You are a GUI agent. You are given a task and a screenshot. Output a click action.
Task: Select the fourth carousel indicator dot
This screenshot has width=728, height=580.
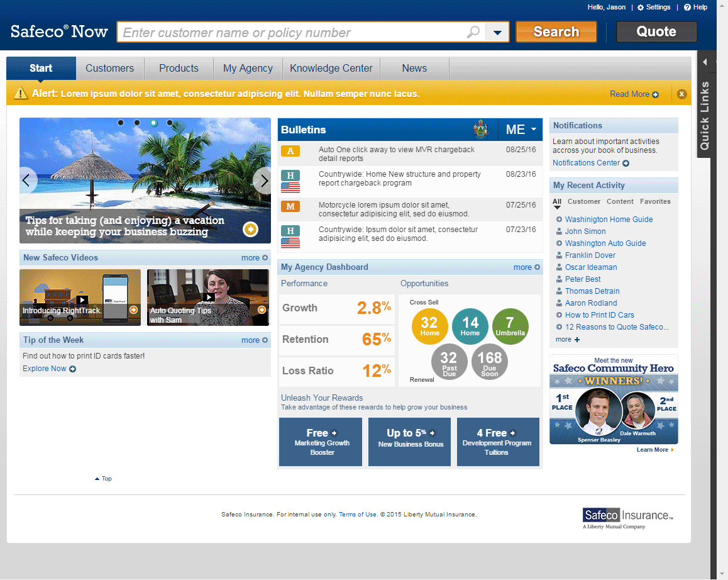click(170, 123)
